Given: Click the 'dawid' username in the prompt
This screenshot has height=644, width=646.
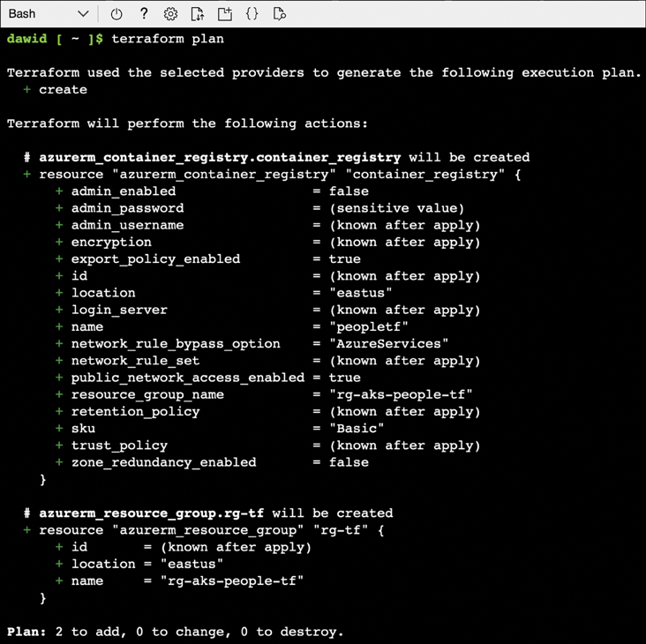Looking at the screenshot, I should click(26, 39).
